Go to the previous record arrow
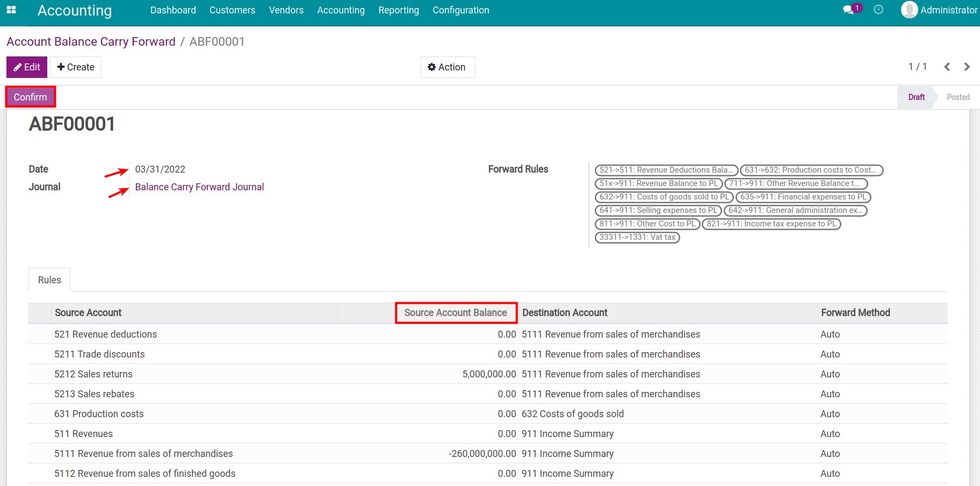980x486 pixels. tap(947, 67)
